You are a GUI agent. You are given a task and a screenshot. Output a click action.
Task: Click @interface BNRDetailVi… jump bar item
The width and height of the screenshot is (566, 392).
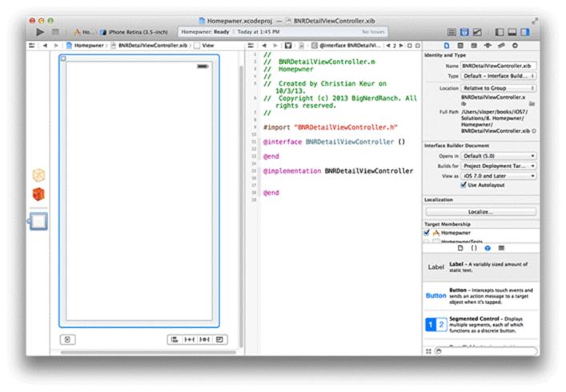346,46
